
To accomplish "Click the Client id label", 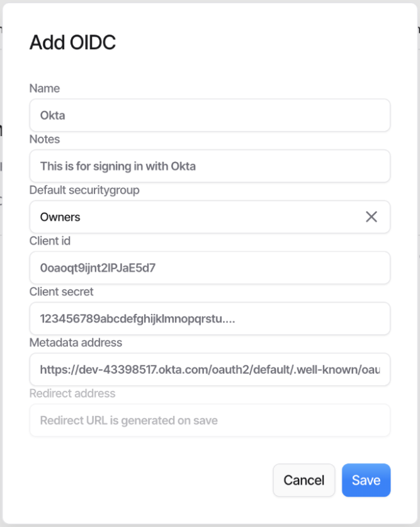I will [50, 240].
